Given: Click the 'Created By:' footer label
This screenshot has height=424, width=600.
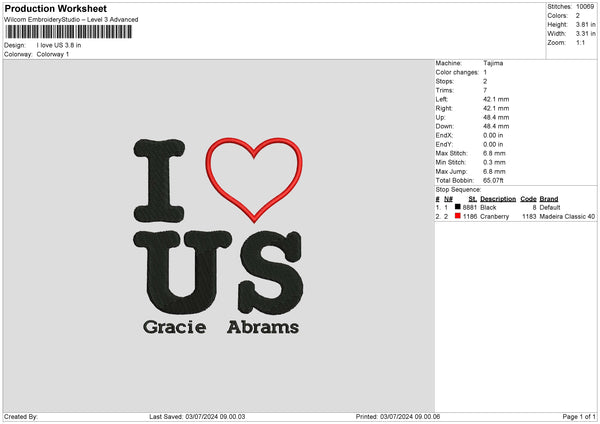Looking at the screenshot, I should tap(21, 417).
